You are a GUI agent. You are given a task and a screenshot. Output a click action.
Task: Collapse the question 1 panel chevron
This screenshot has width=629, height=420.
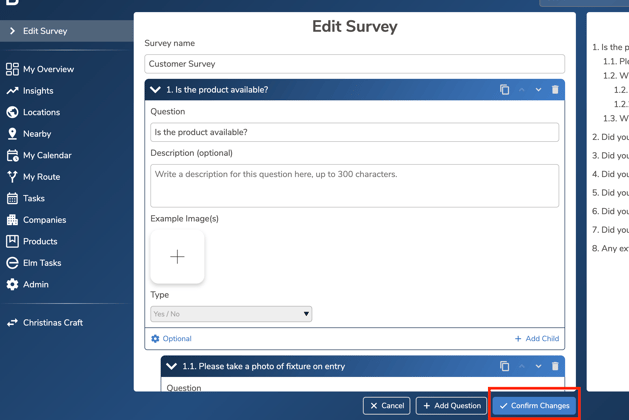(x=155, y=90)
